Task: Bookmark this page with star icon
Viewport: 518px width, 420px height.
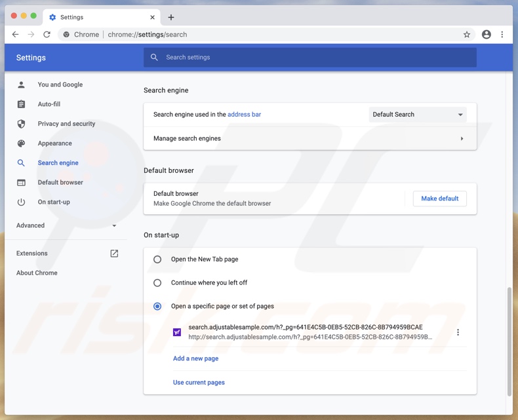Action: coord(467,35)
